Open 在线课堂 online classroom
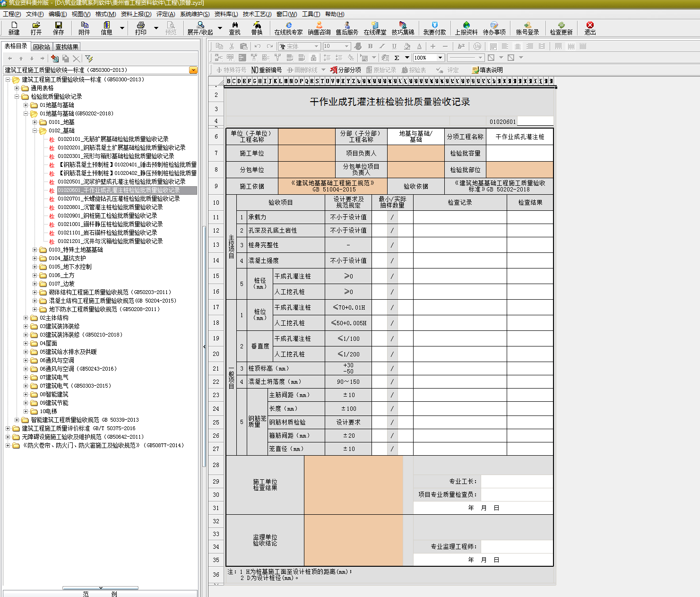 coord(375,28)
